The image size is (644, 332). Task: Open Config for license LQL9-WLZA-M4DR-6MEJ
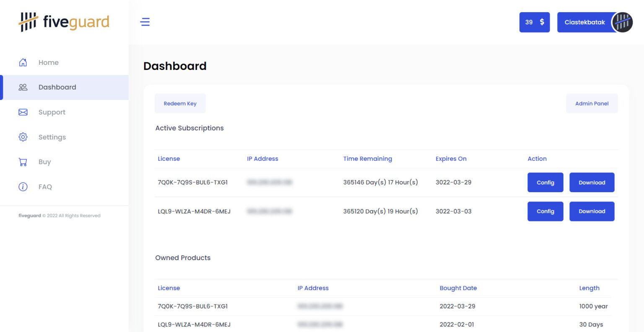point(545,211)
